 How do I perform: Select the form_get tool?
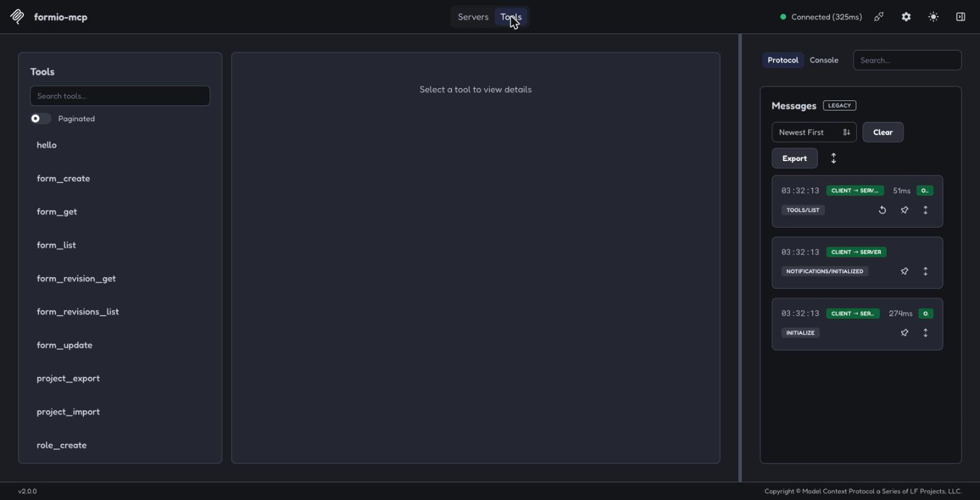point(120,212)
